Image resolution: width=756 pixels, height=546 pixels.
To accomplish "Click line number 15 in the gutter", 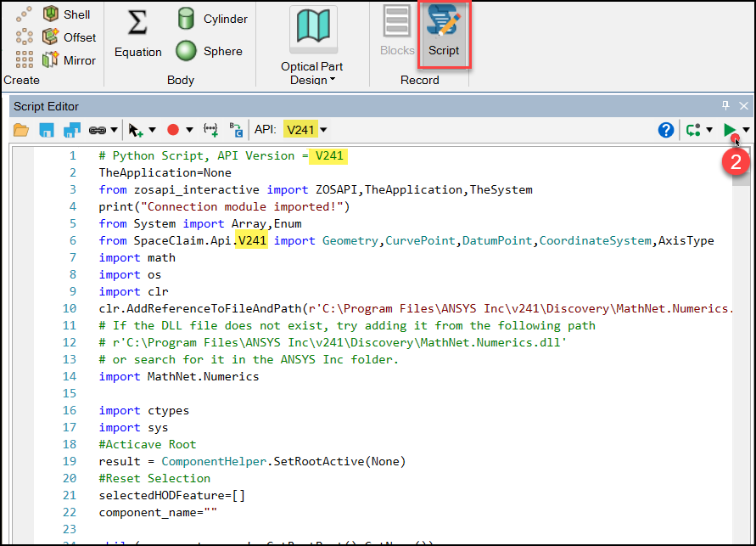I will coord(70,394).
